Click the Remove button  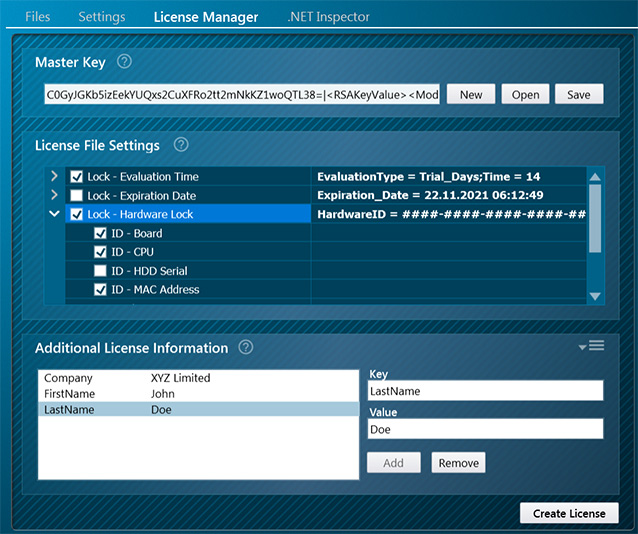458,463
